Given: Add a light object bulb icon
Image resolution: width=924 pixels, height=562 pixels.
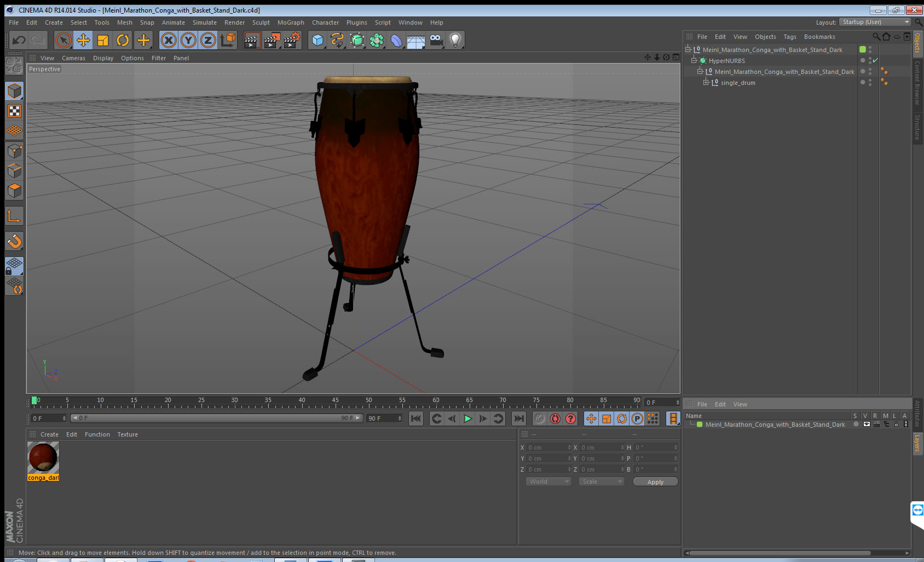Looking at the screenshot, I should [x=455, y=40].
